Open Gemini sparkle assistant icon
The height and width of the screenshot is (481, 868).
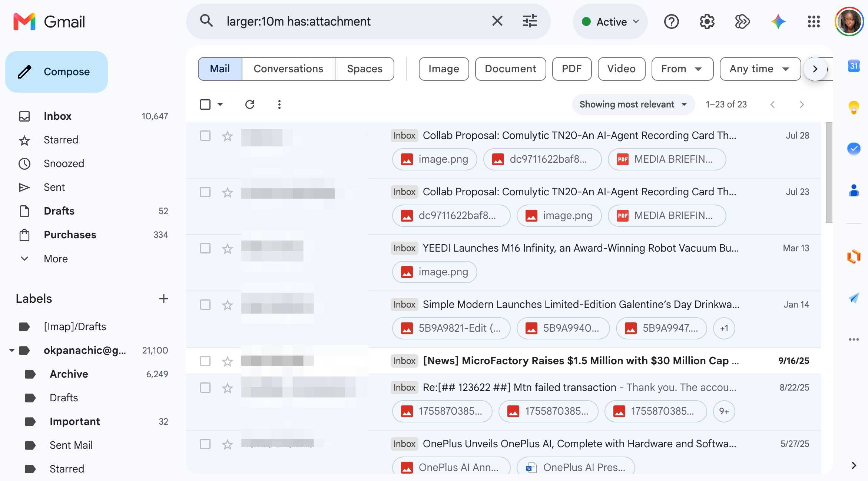[778, 21]
